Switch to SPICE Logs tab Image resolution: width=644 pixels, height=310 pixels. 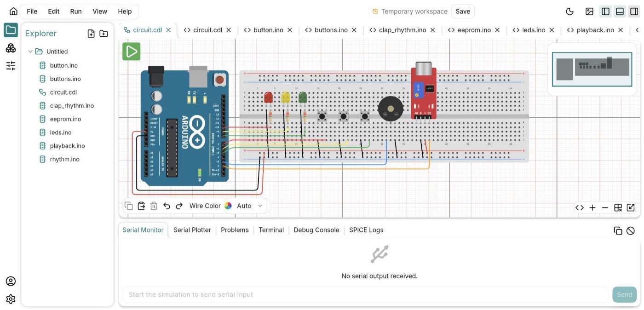366,230
